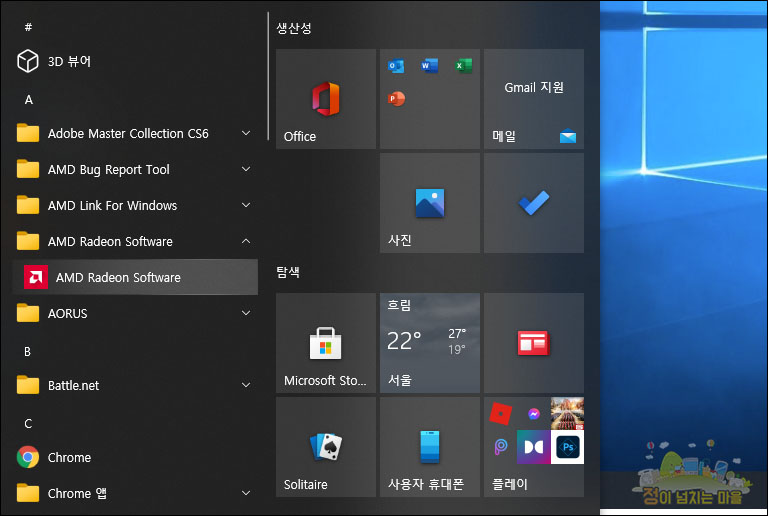This screenshot has width=768, height=516.
Task: Open PowerPoint icon in Office apps tile
Action: tap(396, 99)
